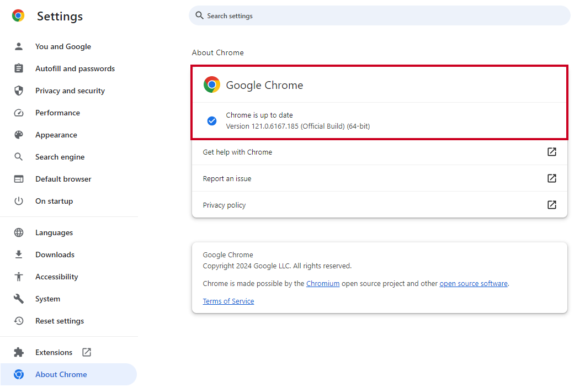Select Privacy and security in sidebar

[68, 91]
